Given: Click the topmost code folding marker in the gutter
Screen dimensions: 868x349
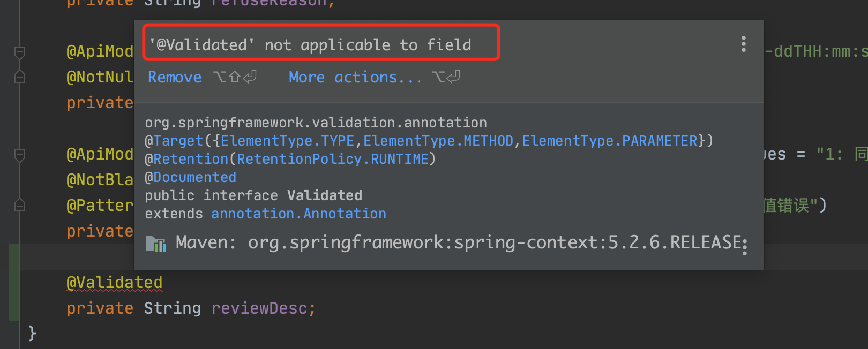Looking at the screenshot, I should point(20,52).
